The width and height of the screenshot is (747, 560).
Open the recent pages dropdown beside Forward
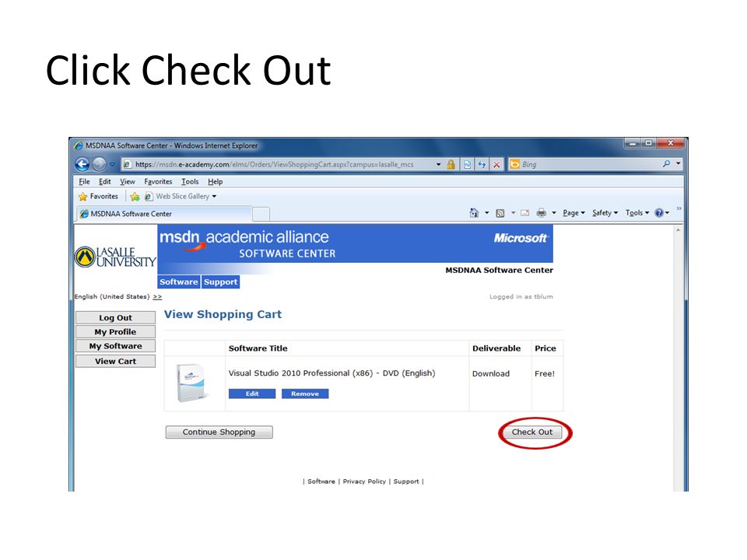(112, 164)
